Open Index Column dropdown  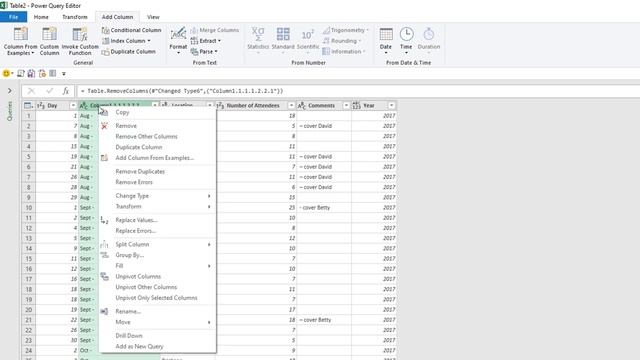click(x=127, y=41)
